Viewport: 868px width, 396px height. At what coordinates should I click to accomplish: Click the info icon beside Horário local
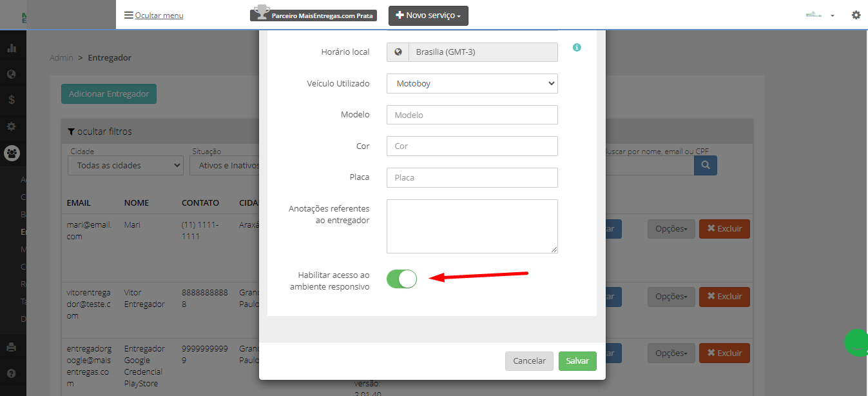[577, 48]
